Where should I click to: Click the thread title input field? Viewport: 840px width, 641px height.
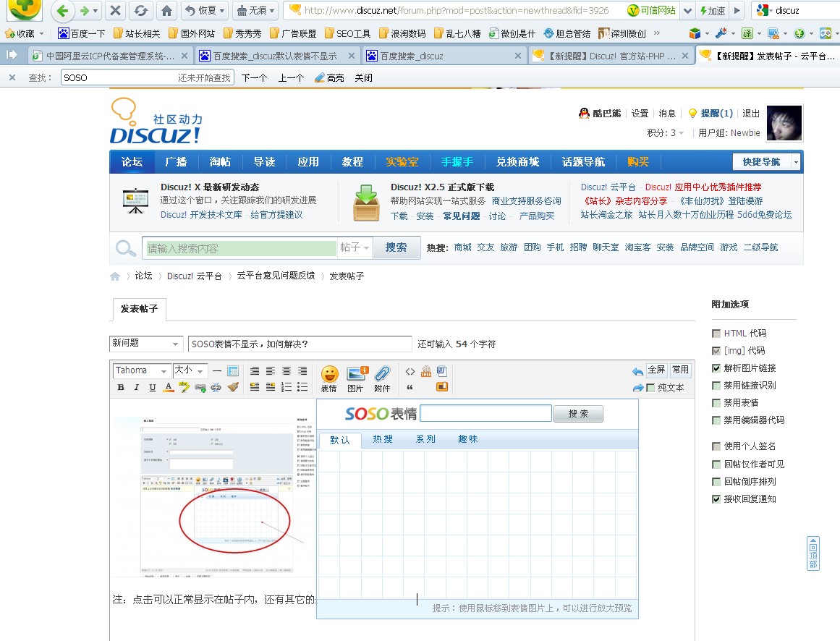tap(300, 344)
